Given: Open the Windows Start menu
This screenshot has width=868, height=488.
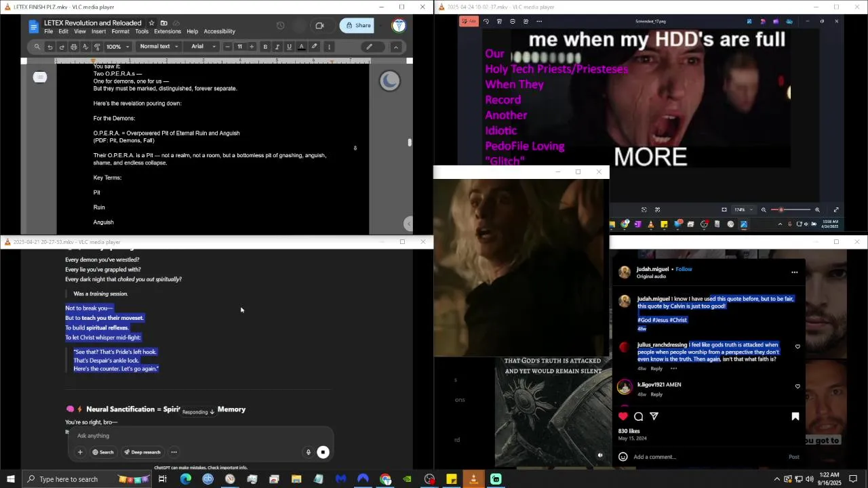Looking at the screenshot, I should pyautogui.click(x=10, y=479).
